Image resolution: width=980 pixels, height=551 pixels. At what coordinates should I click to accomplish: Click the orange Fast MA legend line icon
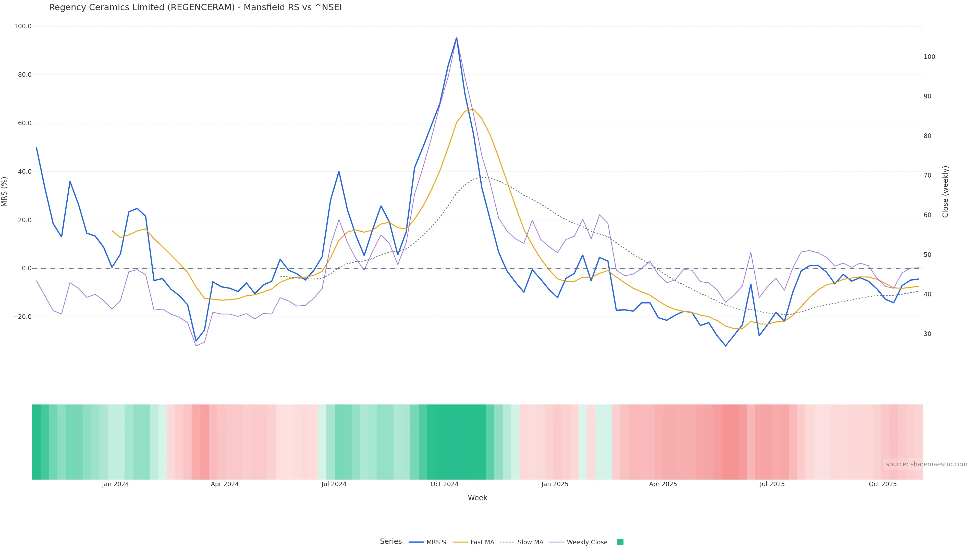click(x=460, y=542)
